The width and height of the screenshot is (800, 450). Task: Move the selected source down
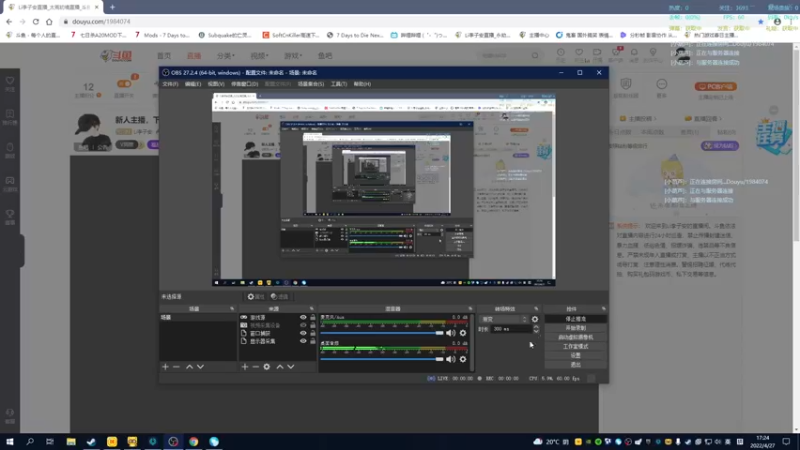(291, 367)
